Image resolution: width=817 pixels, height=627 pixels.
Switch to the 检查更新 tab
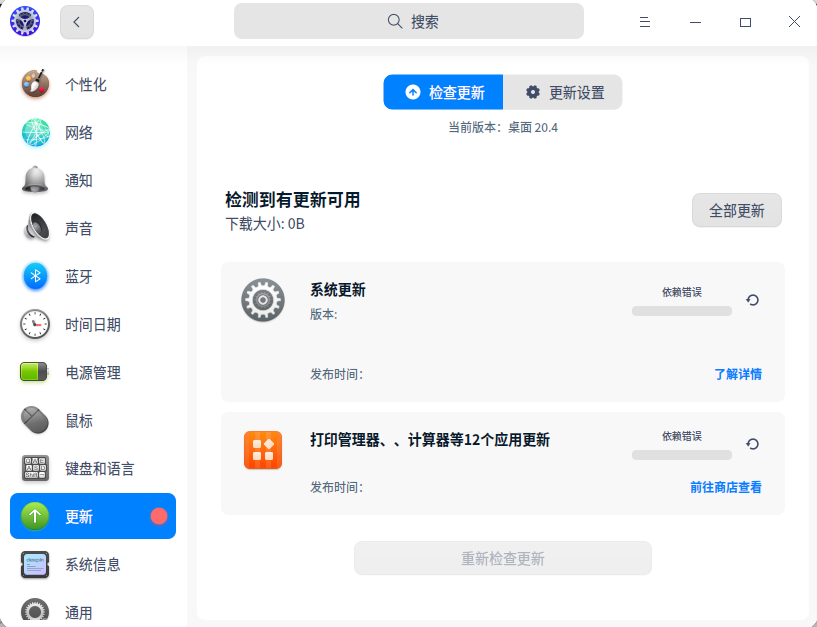(443, 92)
